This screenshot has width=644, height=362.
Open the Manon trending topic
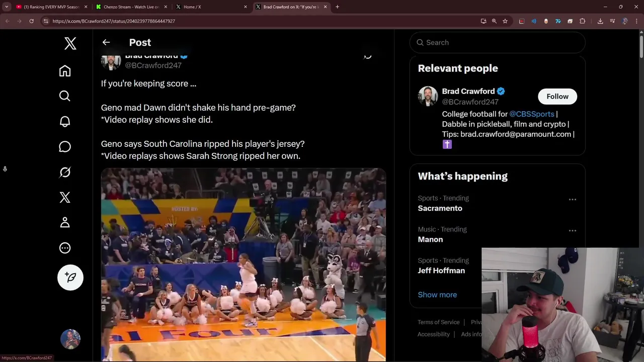(x=430, y=239)
